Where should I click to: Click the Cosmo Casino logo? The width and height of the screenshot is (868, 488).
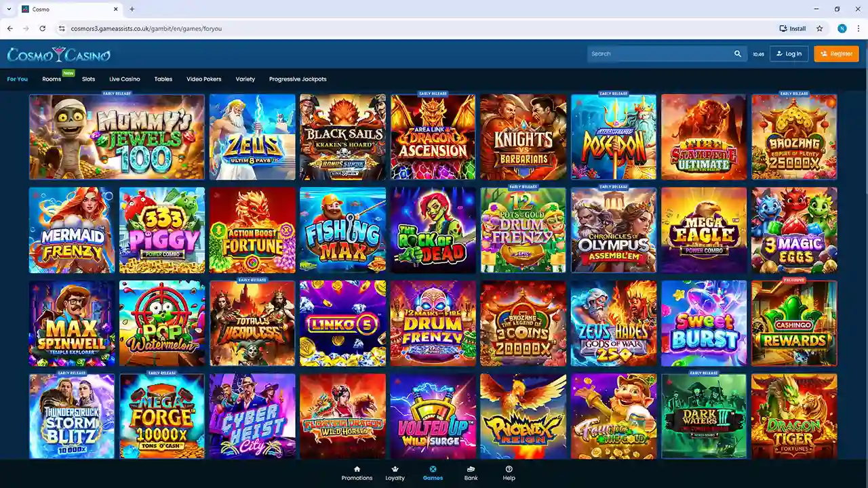click(x=58, y=54)
